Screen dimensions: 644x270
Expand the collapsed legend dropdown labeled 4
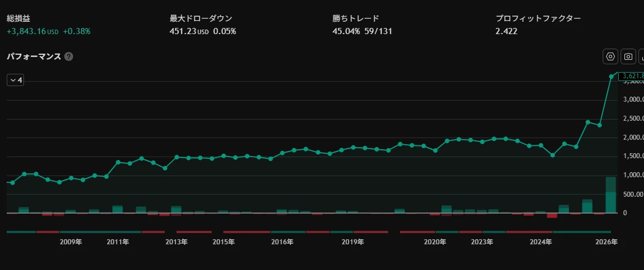(15, 80)
